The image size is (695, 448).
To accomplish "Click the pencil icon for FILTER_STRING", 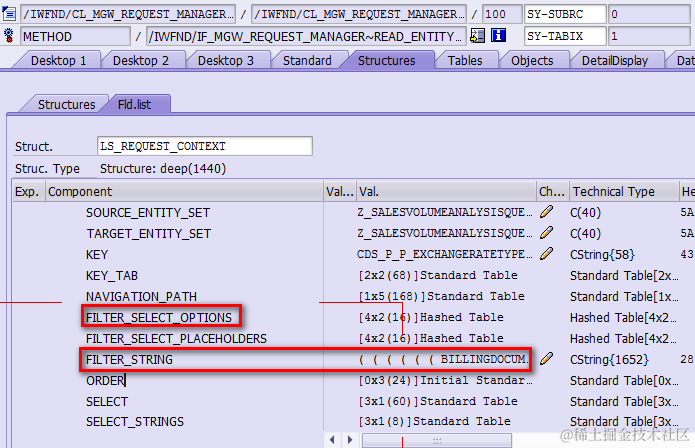I will tap(547, 358).
